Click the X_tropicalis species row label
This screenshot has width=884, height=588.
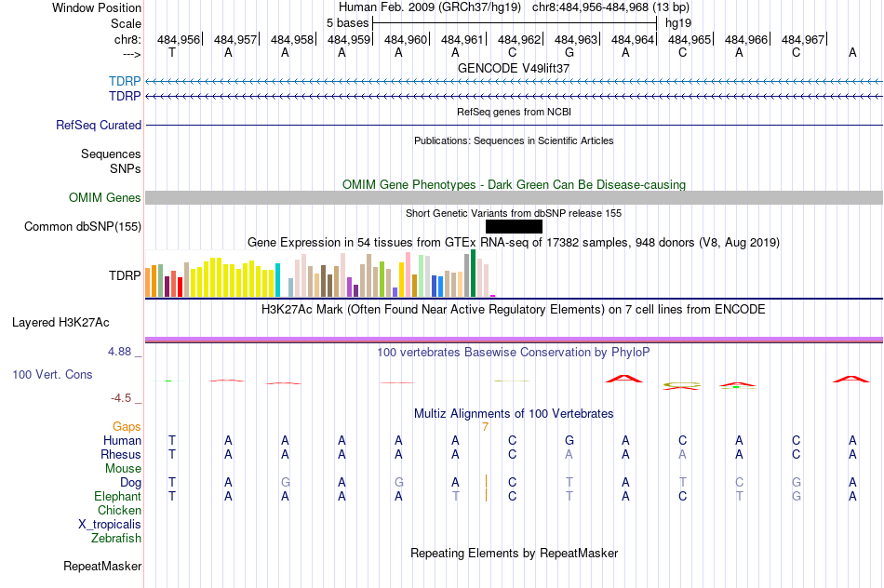coord(110,525)
